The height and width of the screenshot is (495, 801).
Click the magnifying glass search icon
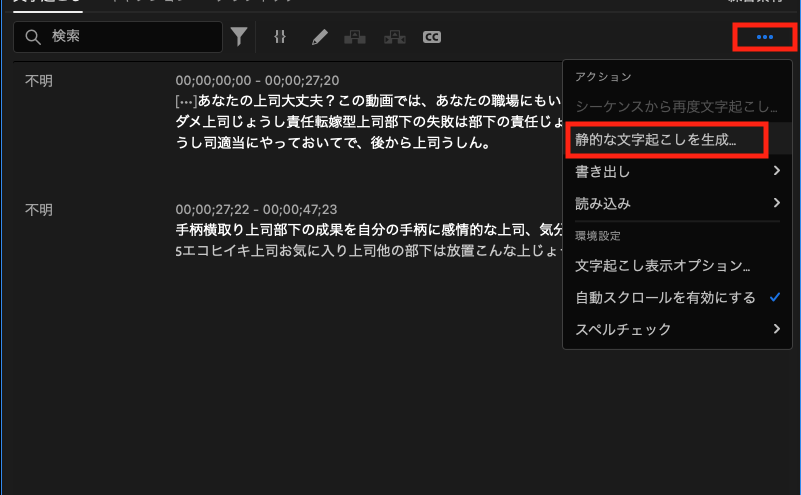[x=33, y=37]
